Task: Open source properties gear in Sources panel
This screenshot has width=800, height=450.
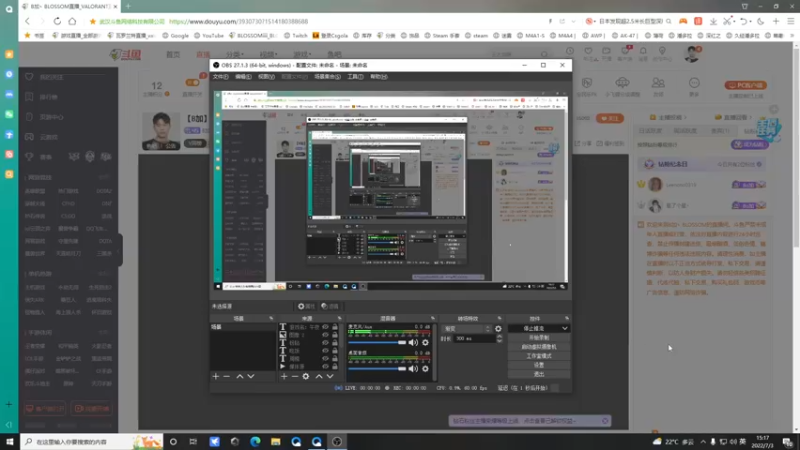Action: [x=306, y=377]
